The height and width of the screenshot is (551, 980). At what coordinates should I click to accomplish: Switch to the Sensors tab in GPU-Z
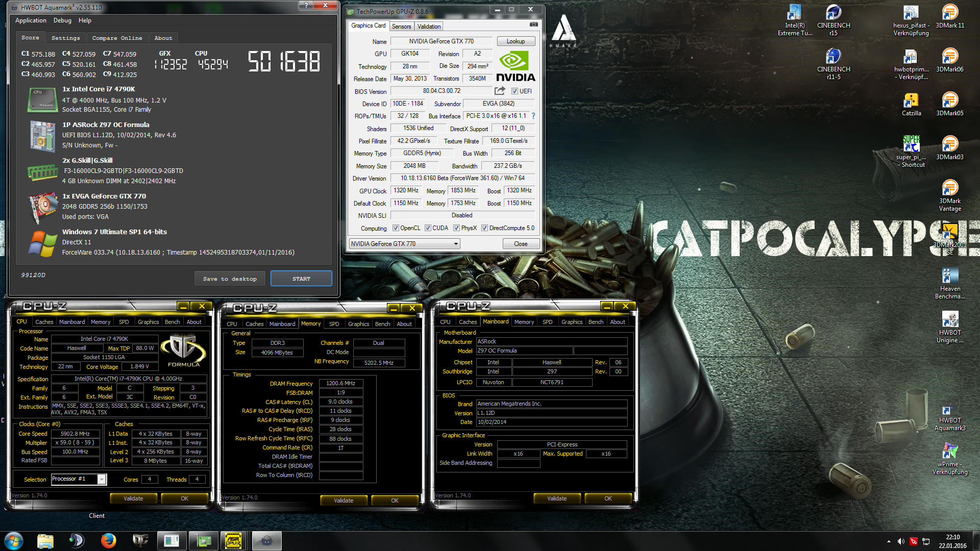[401, 27]
